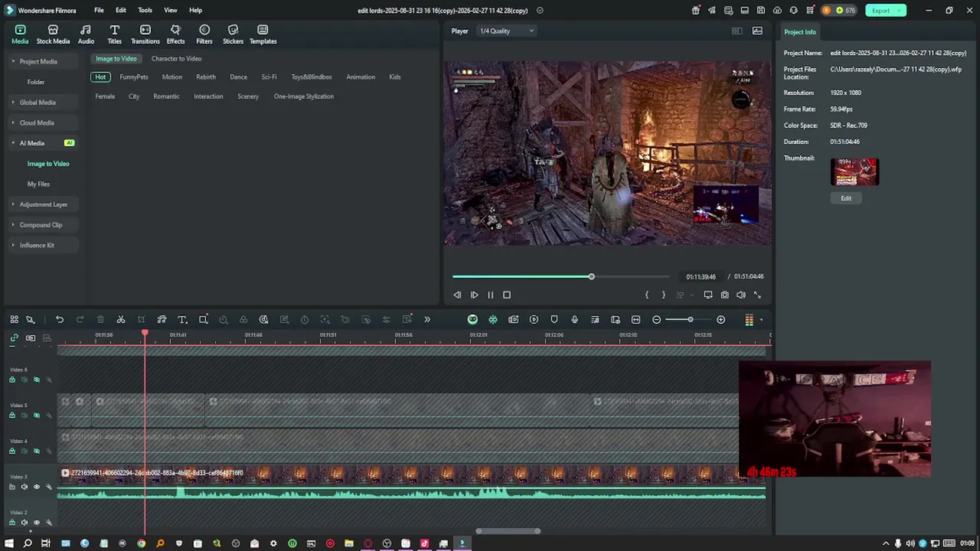Viewport: 980px width, 551px height.
Task: Click the timeline zoom out minus icon
Action: point(657,319)
